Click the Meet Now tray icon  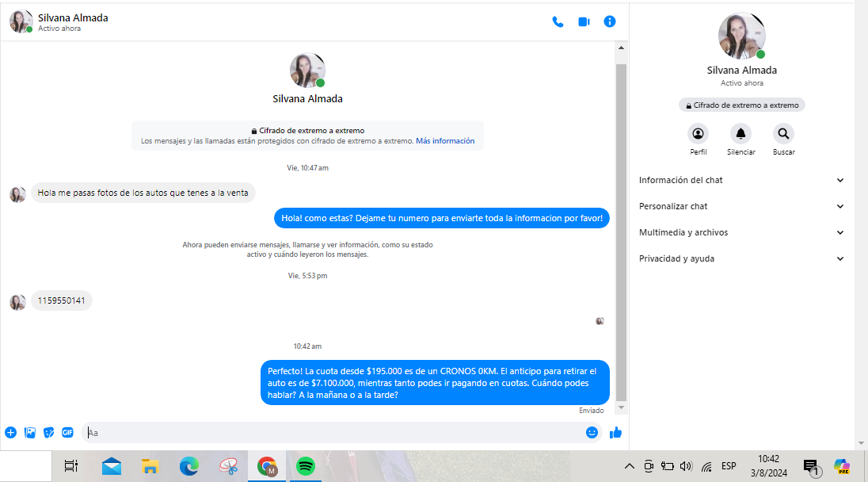pos(649,466)
